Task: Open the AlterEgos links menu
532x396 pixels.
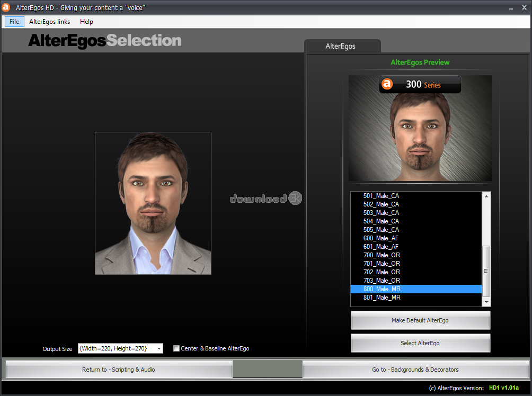Action: (x=49, y=22)
